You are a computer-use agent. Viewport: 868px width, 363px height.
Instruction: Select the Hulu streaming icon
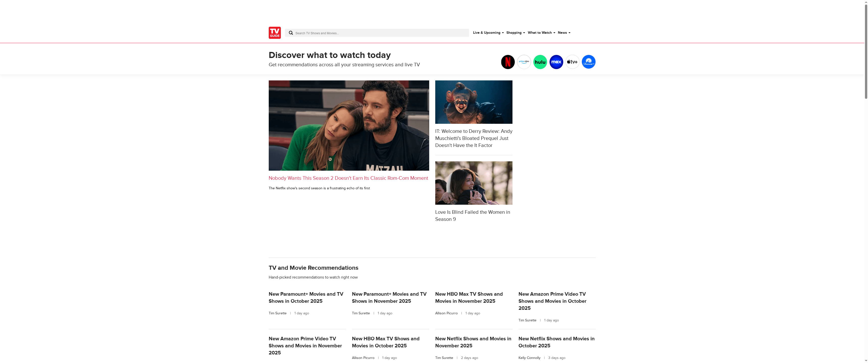coord(540,62)
